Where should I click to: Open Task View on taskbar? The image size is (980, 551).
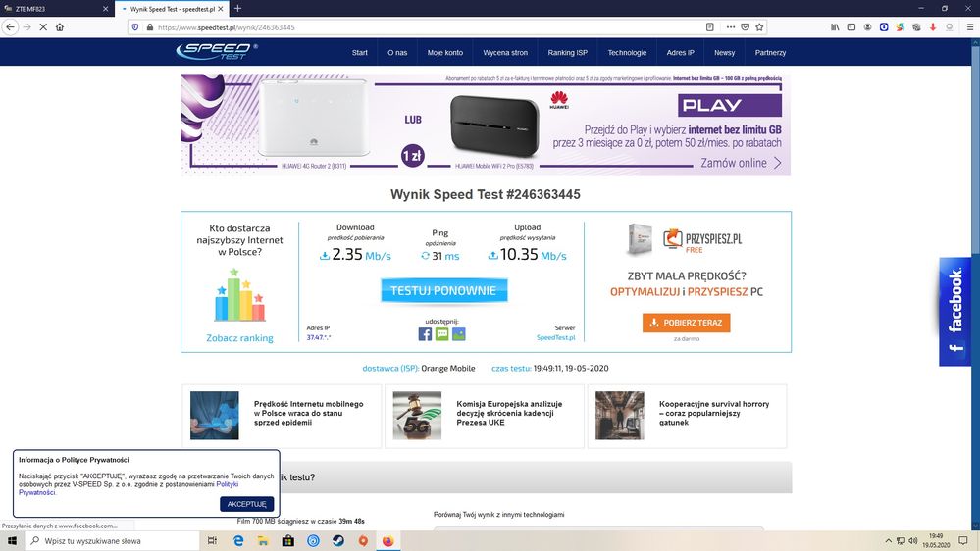pos(212,541)
